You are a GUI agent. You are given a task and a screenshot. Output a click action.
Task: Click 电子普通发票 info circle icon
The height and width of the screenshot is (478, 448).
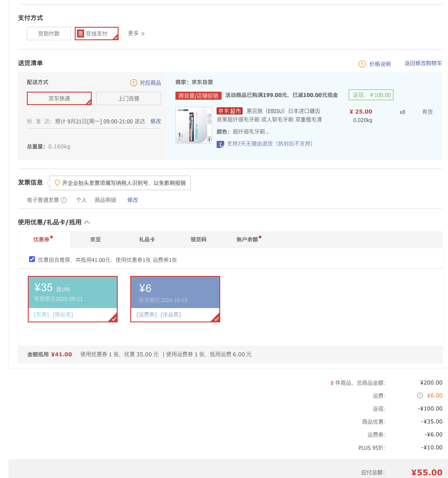tap(64, 200)
